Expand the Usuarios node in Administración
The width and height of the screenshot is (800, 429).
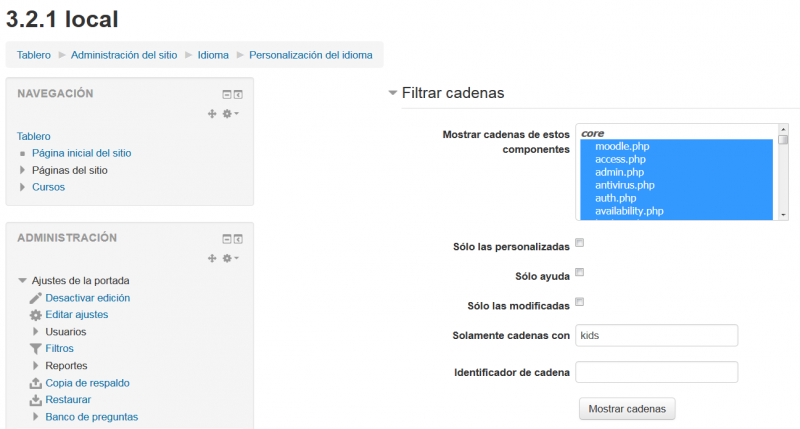(x=36, y=332)
